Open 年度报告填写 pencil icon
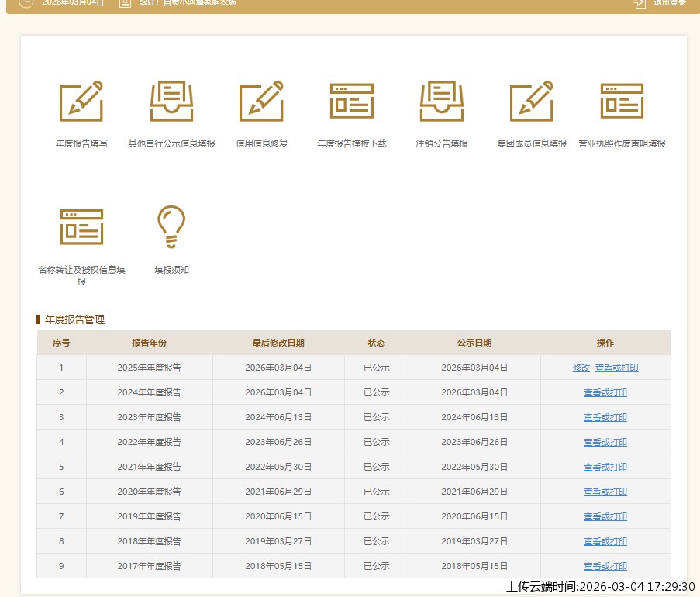 coord(81,102)
